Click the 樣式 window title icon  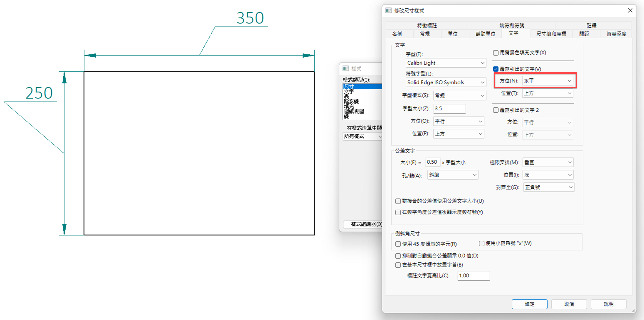point(346,68)
